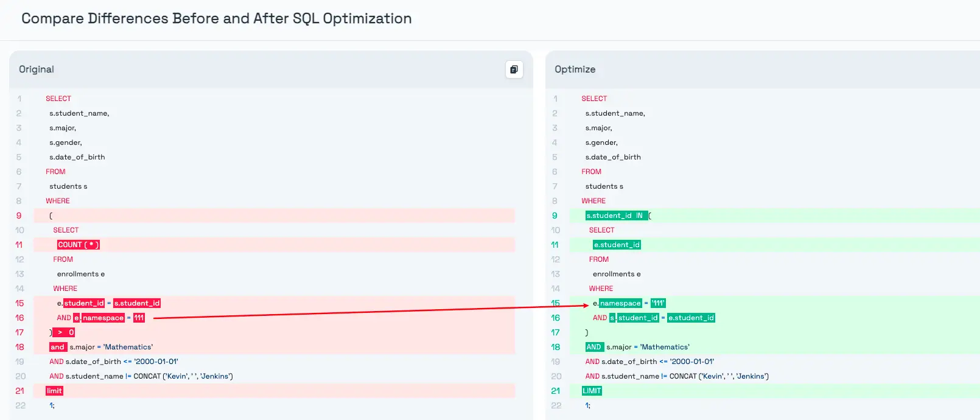Click '1;' on Original line 22
This screenshot has height=420, width=980.
(x=52, y=405)
